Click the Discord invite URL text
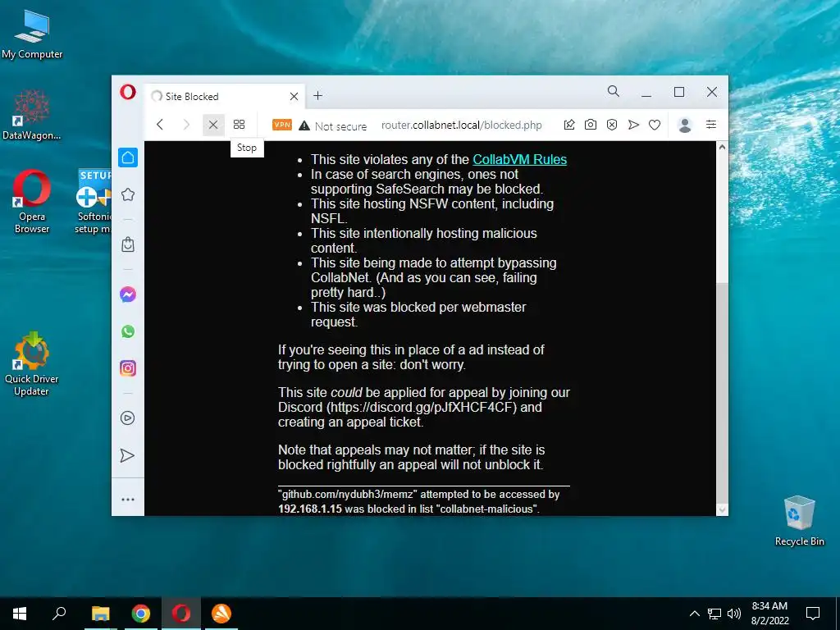Viewport: 840px width, 630px height. 422,407
